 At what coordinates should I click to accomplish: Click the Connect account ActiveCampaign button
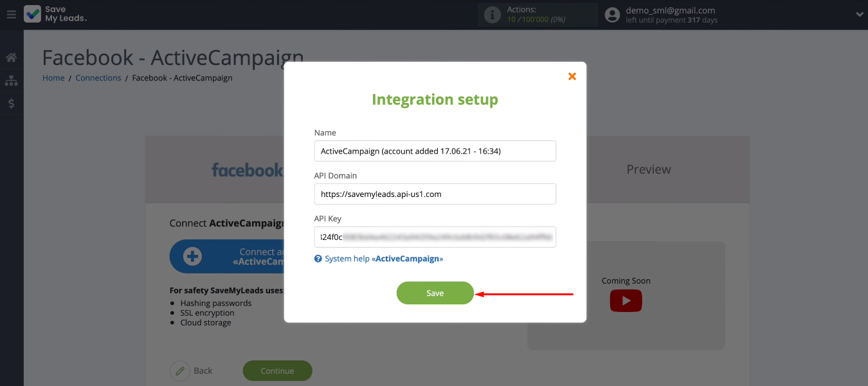pos(227,257)
